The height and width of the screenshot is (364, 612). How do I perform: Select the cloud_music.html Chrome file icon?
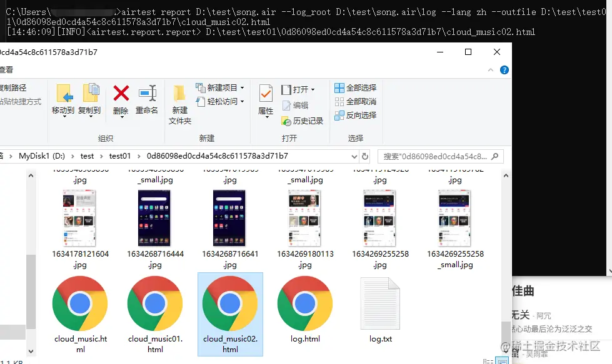tap(80, 303)
